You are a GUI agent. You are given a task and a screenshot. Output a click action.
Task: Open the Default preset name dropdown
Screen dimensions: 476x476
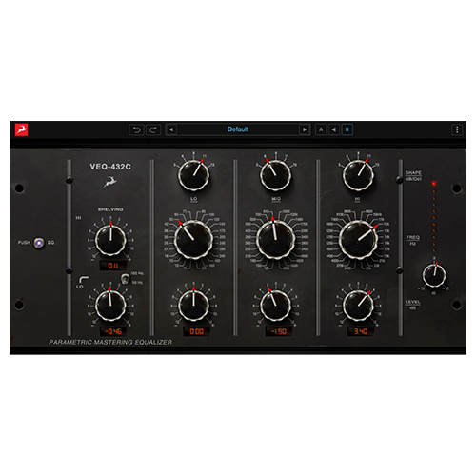tap(238, 129)
